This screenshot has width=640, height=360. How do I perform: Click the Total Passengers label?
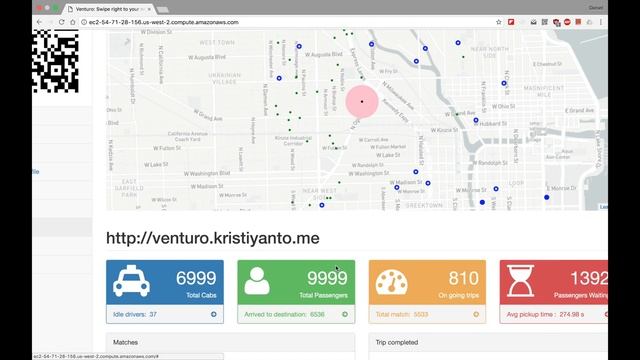click(x=323, y=295)
